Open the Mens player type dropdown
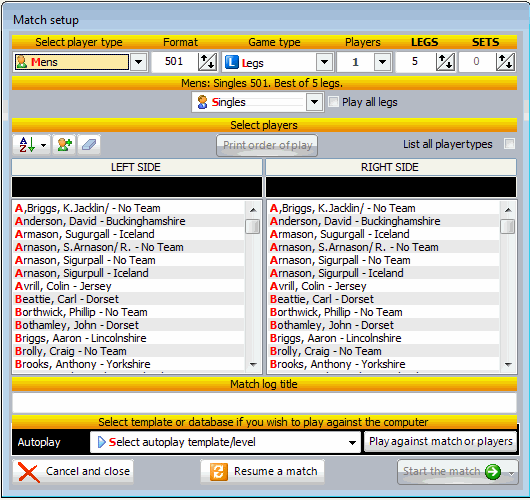This screenshot has height=500, width=530. [x=139, y=62]
